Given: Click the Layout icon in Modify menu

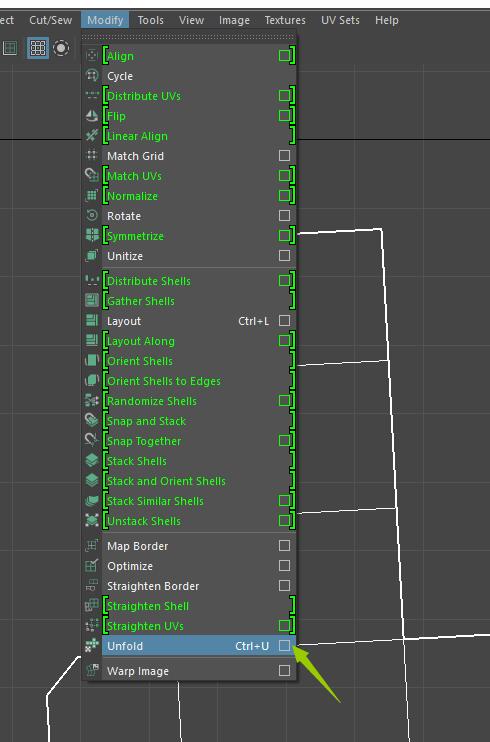Looking at the screenshot, I should tap(92, 321).
